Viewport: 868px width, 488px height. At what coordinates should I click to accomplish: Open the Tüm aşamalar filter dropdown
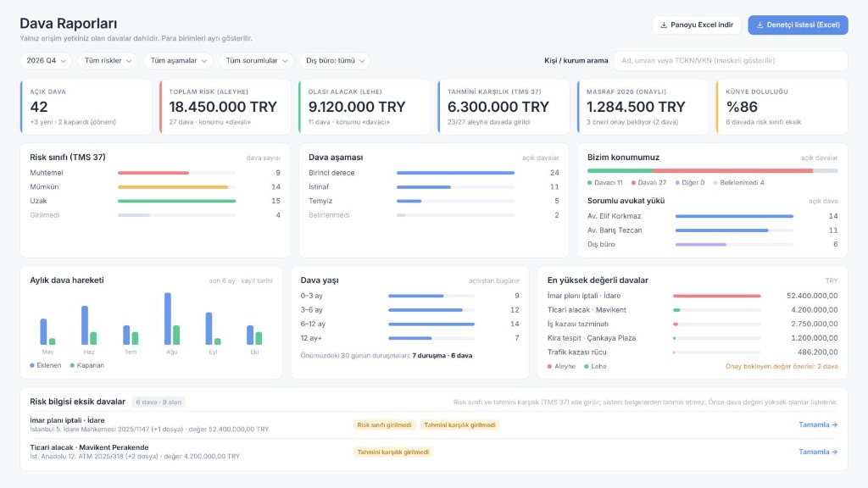178,61
